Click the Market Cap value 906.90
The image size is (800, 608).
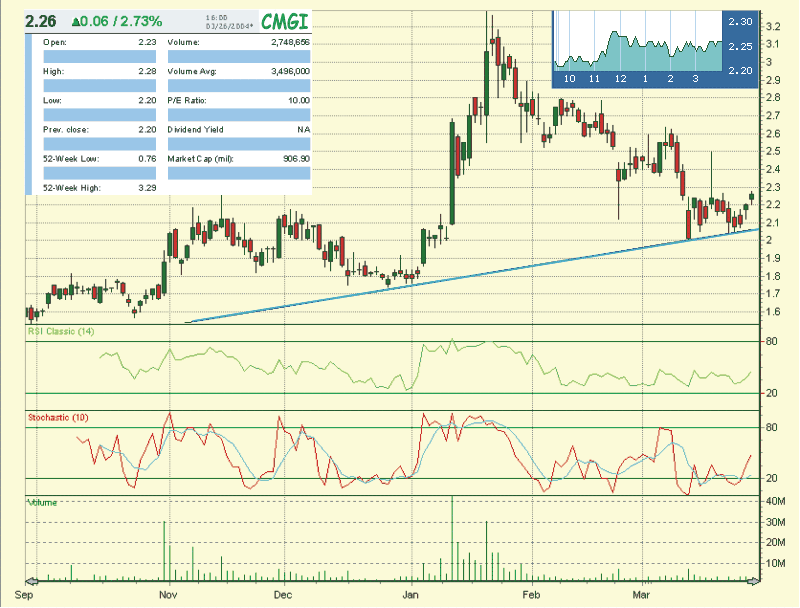[x=296, y=159]
